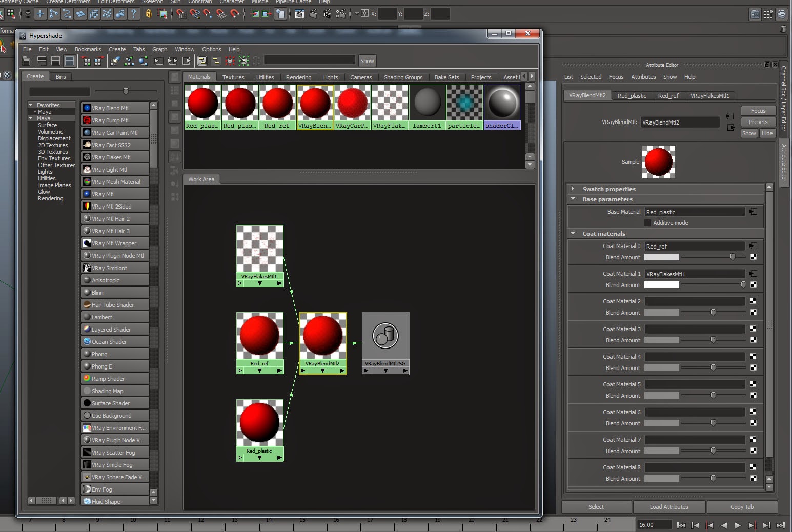792x532 pixels.
Task: Open Attribute Editor Attributes menu
Action: 643,77
